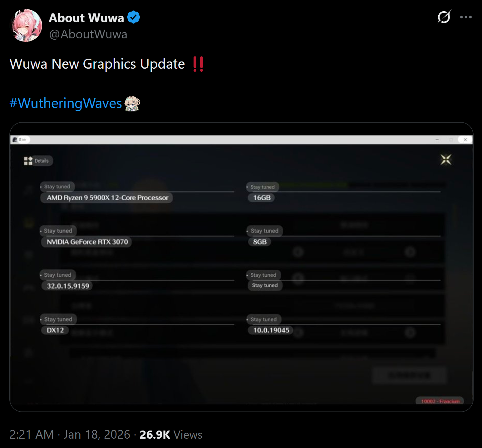The image size is (482, 448).
Task: Click the red 10002 - Francium label
Action: (x=440, y=401)
